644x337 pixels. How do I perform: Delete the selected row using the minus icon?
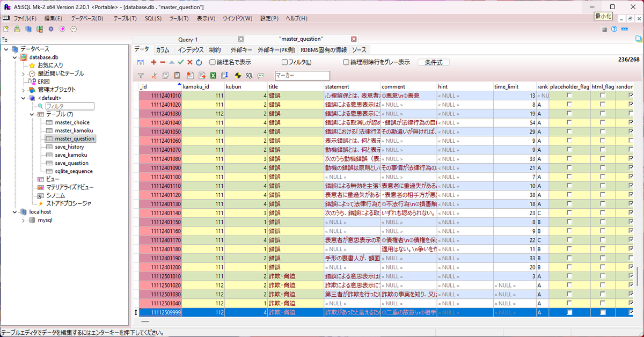[162, 62]
